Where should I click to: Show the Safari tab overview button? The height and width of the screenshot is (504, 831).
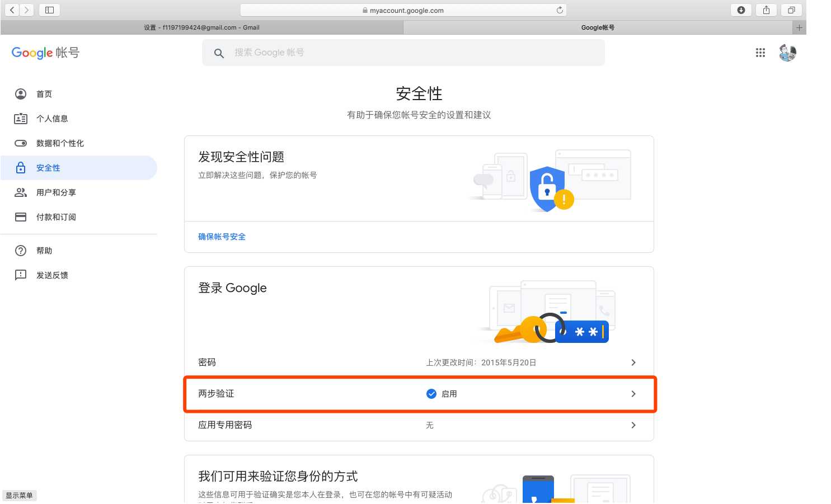pyautogui.click(x=791, y=10)
